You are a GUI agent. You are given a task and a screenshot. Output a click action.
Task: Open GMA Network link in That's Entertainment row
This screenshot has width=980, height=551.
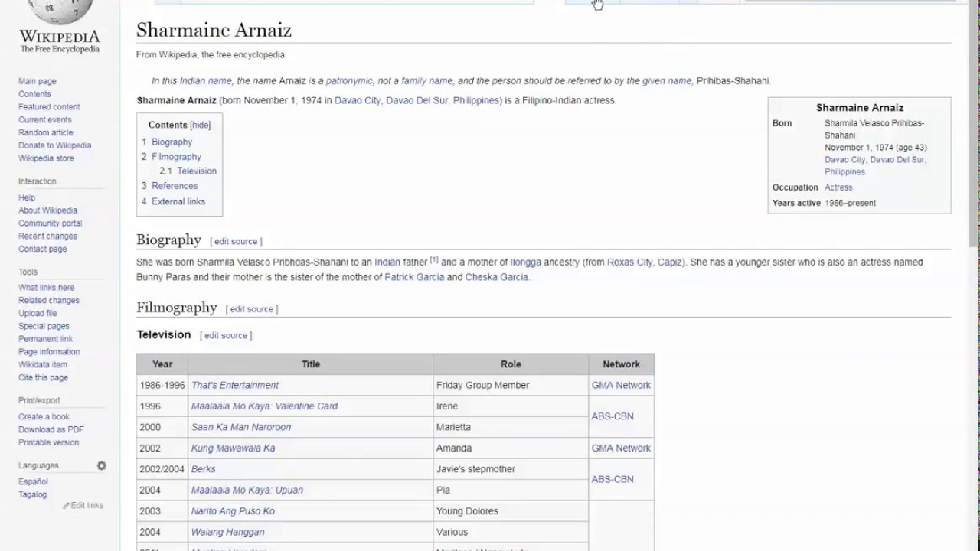[x=621, y=385]
